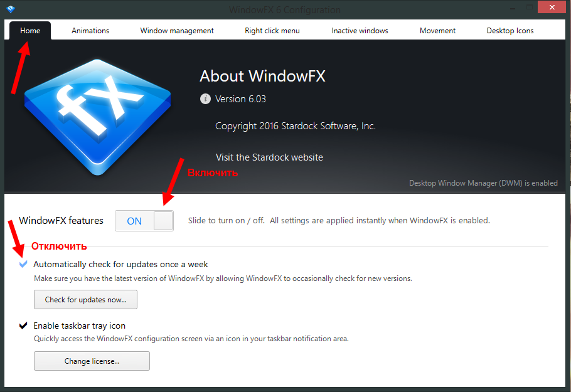This screenshot has width=571, height=392.
Task: Click the info icon beside Version 6.03
Action: (x=205, y=98)
